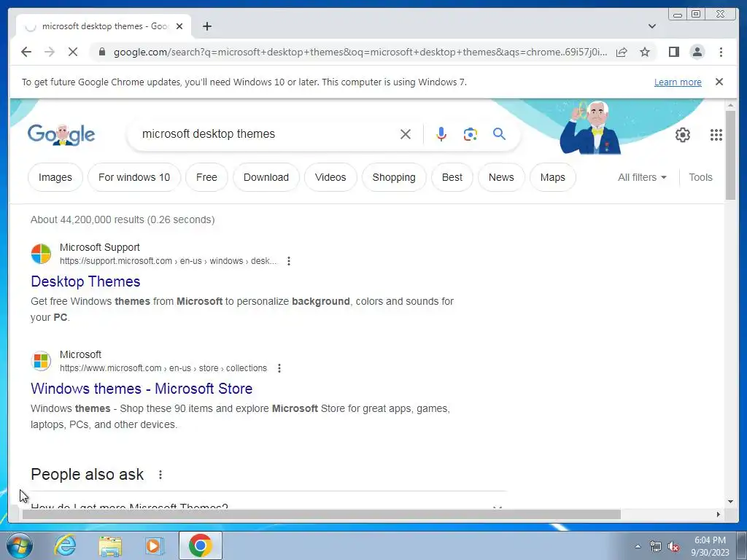
Task: Show hidden tray icons arrow
Action: click(x=638, y=546)
